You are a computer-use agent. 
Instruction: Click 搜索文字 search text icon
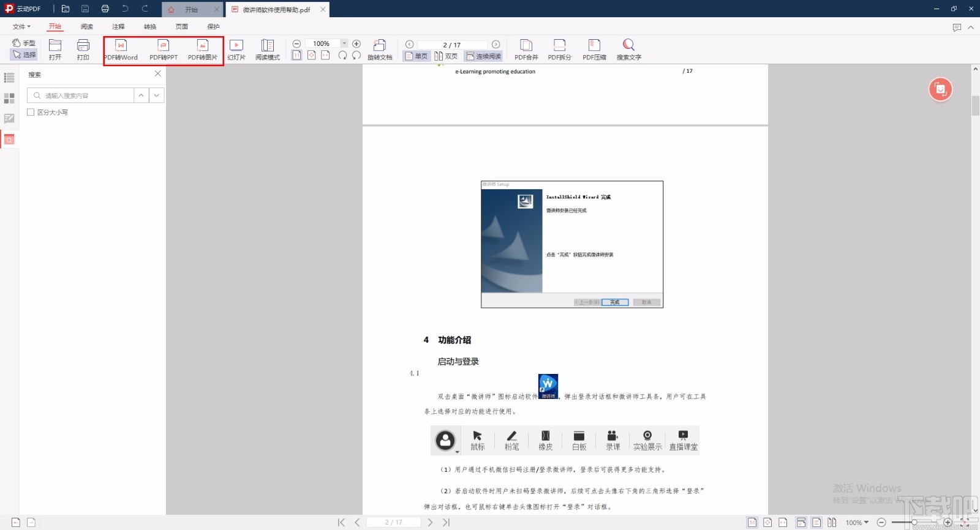(x=628, y=50)
